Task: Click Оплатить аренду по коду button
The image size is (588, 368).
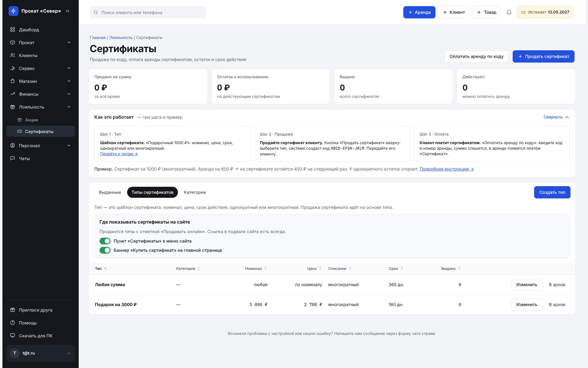Action: [477, 56]
